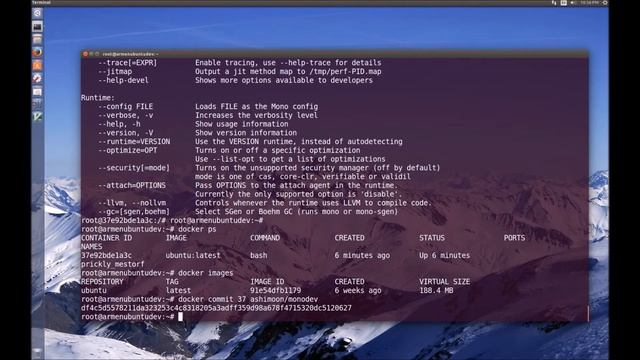Viewport: 640px width, 360px height.
Task: Click the '--help-devel' option text
Action: point(123,80)
